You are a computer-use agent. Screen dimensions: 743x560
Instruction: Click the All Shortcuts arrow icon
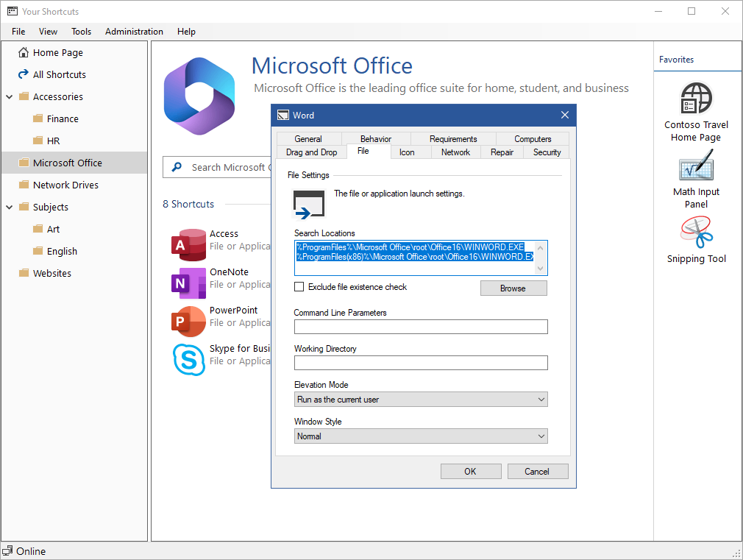(24, 74)
